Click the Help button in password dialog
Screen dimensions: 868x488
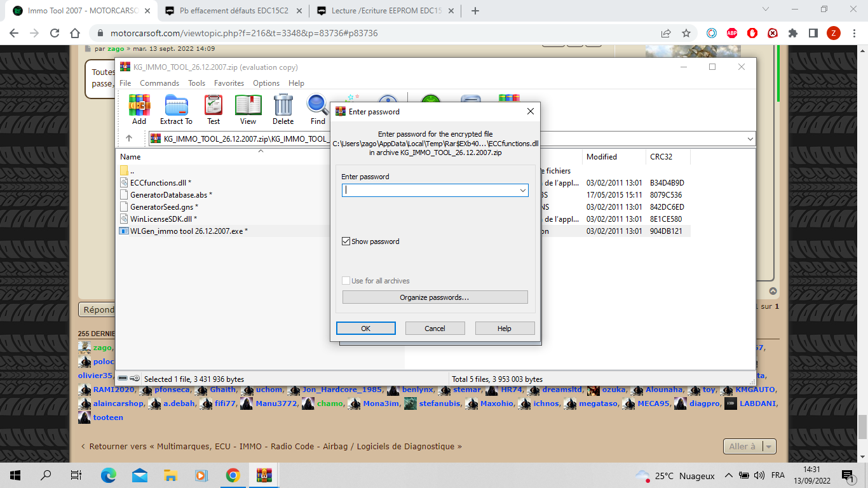[x=505, y=329]
